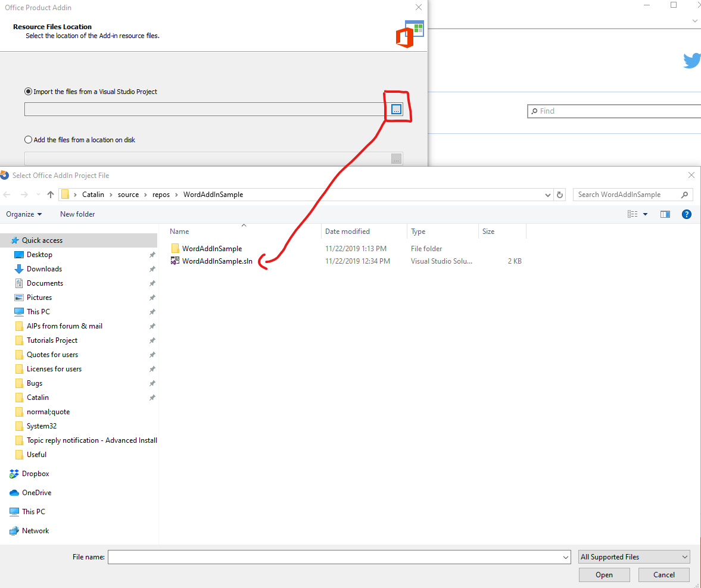The height and width of the screenshot is (588, 701).
Task: Click the Cancel button
Action: tap(663, 575)
